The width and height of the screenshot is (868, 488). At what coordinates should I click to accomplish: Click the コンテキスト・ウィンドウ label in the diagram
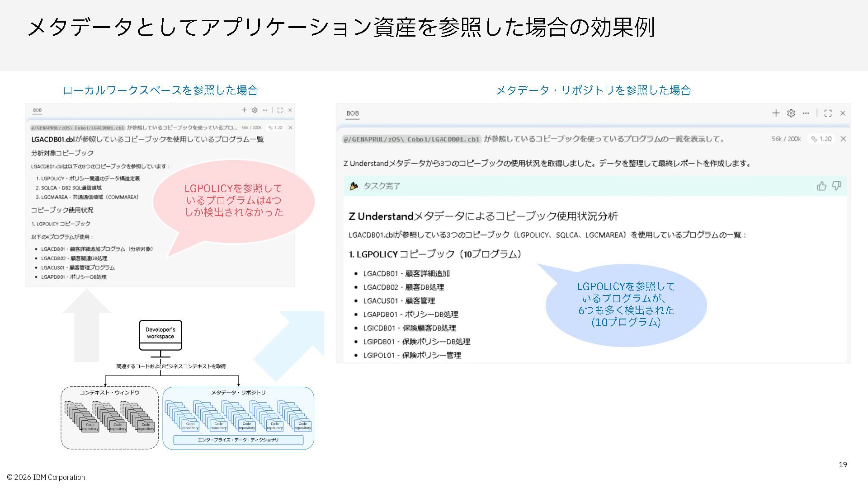click(x=109, y=393)
